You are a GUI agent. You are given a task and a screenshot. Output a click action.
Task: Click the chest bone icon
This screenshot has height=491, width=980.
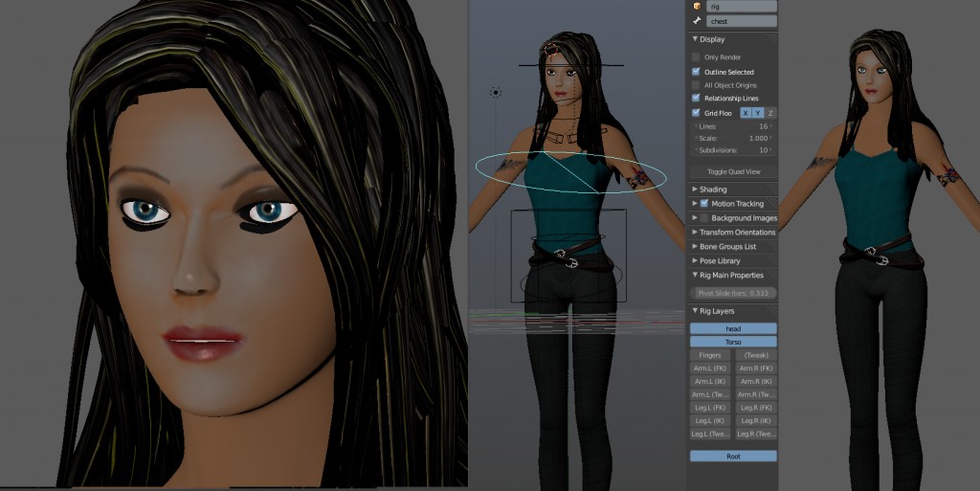(697, 21)
